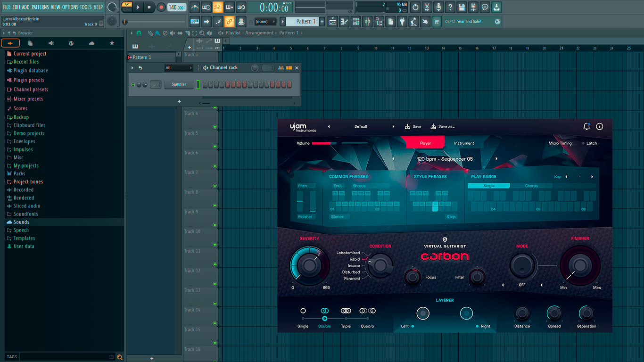Open the Channel rack 'All' filter dropdown
The width and height of the screenshot is (644, 362).
point(179,68)
